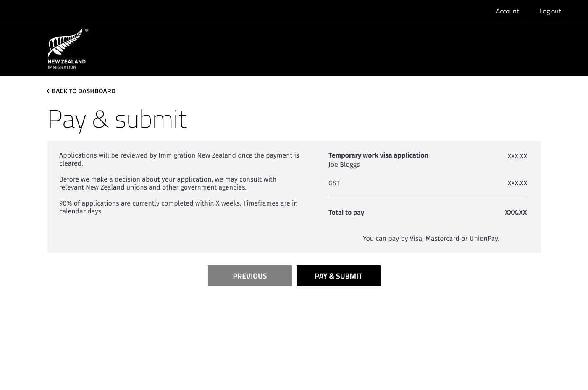Click the 'Total to pay' label

(x=346, y=213)
